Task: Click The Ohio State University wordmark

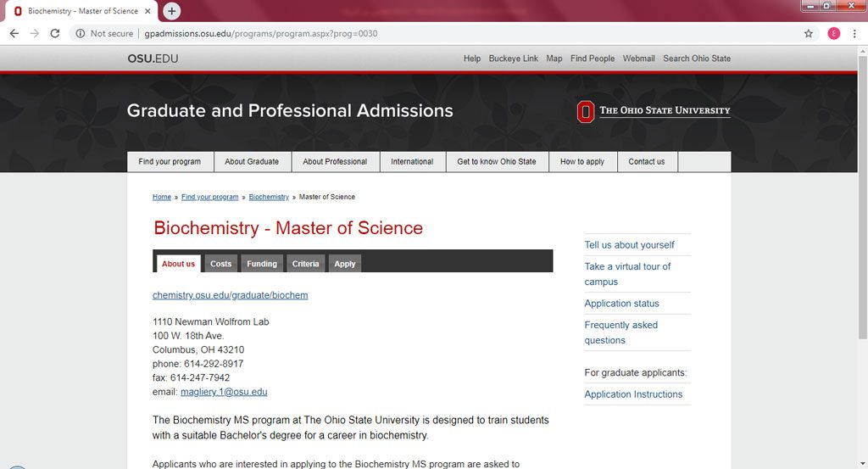Action: [665, 111]
